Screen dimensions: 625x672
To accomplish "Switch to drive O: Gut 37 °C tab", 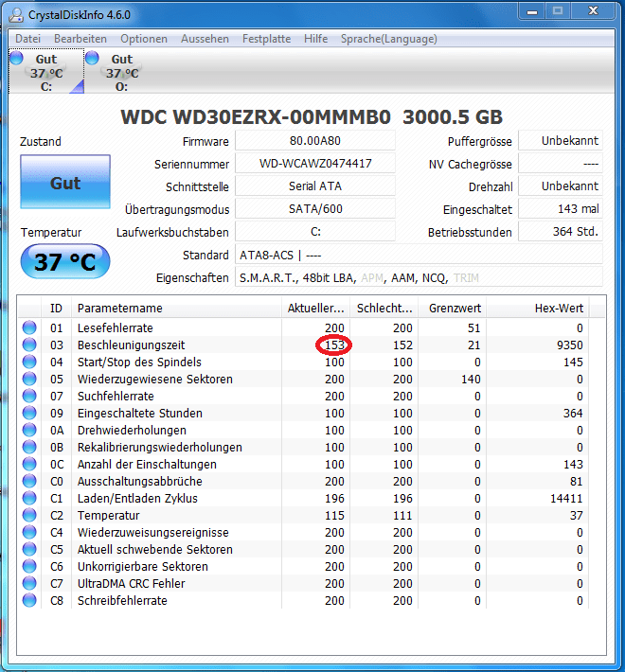I will point(122,71).
